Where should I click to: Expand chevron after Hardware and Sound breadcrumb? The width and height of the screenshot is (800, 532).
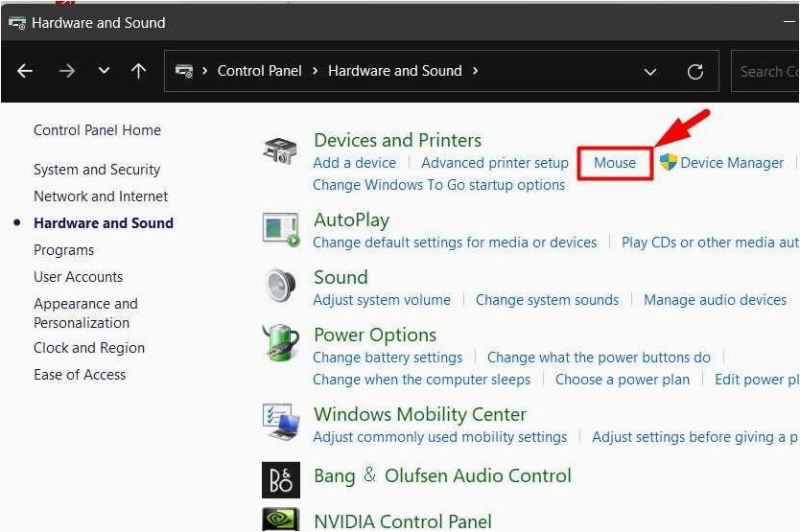coord(475,71)
